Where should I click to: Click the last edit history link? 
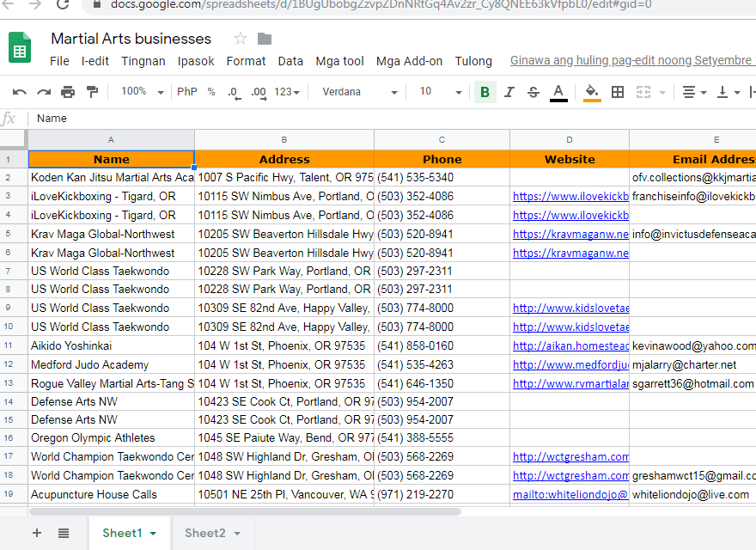click(631, 61)
